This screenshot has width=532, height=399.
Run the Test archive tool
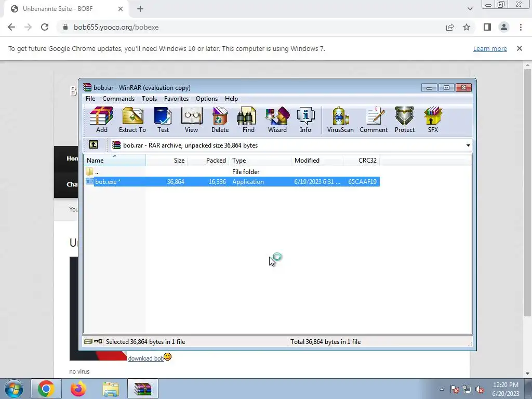coord(163,120)
